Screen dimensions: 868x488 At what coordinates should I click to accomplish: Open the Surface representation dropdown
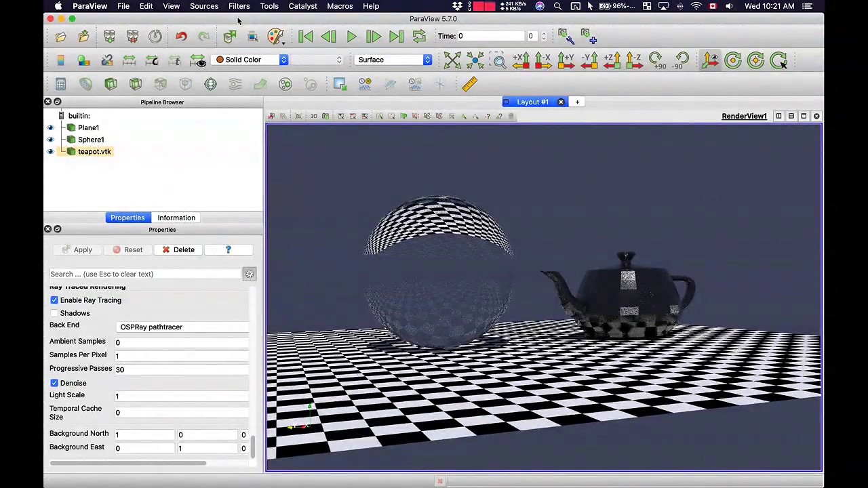click(x=393, y=60)
